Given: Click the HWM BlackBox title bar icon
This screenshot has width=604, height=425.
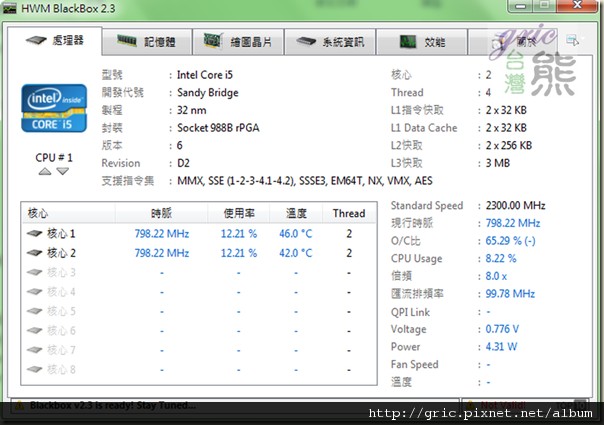Looking at the screenshot, I should [x=10, y=8].
